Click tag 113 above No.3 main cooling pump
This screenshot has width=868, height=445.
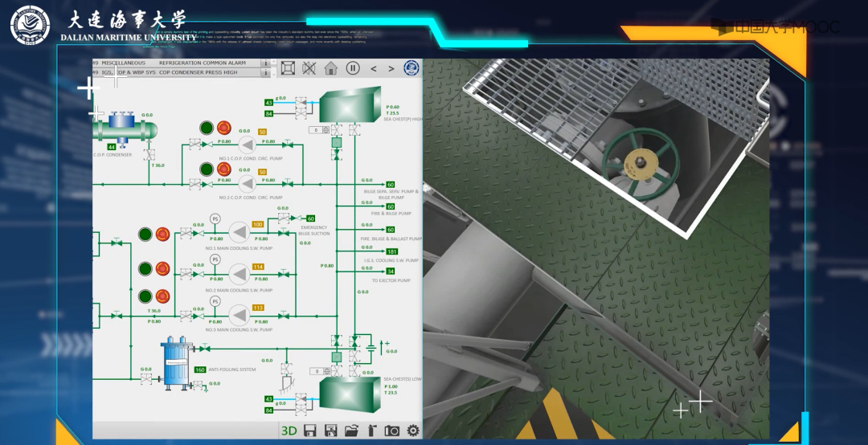pos(257,308)
